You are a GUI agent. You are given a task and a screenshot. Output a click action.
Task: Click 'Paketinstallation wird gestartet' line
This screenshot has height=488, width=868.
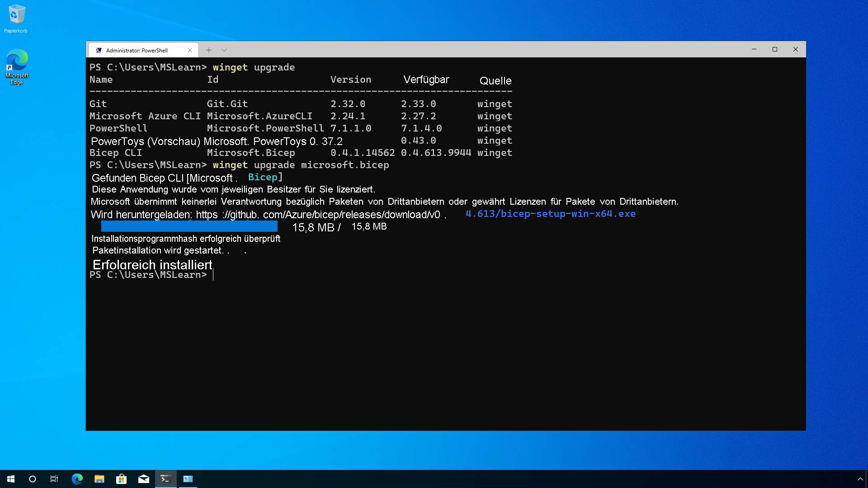pos(161,250)
